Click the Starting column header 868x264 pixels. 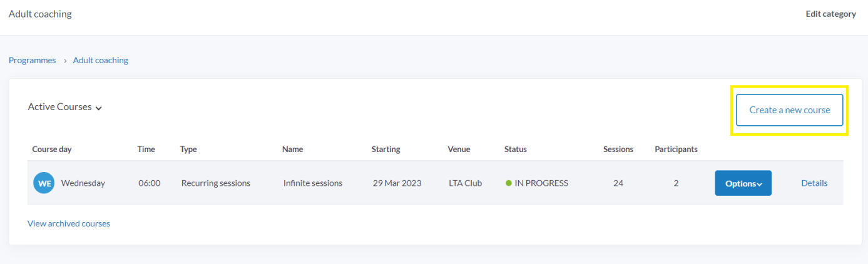385,150
